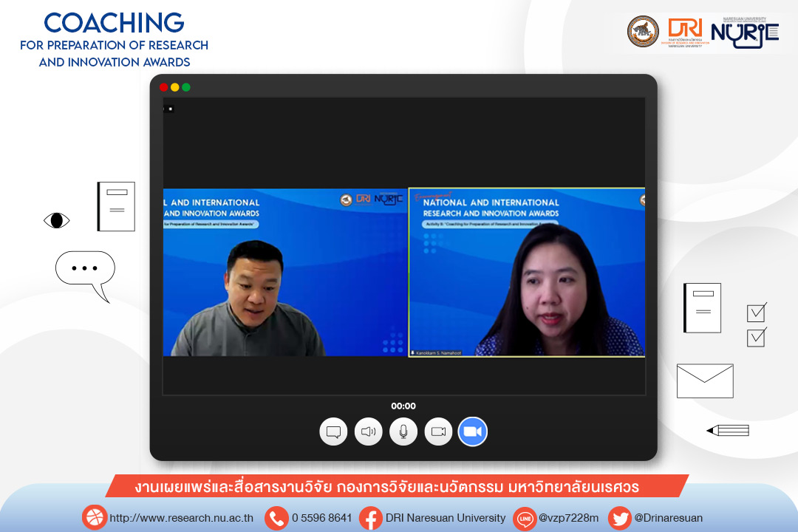Click the pencil icon on the right
The image size is (798, 532).
pos(728,431)
